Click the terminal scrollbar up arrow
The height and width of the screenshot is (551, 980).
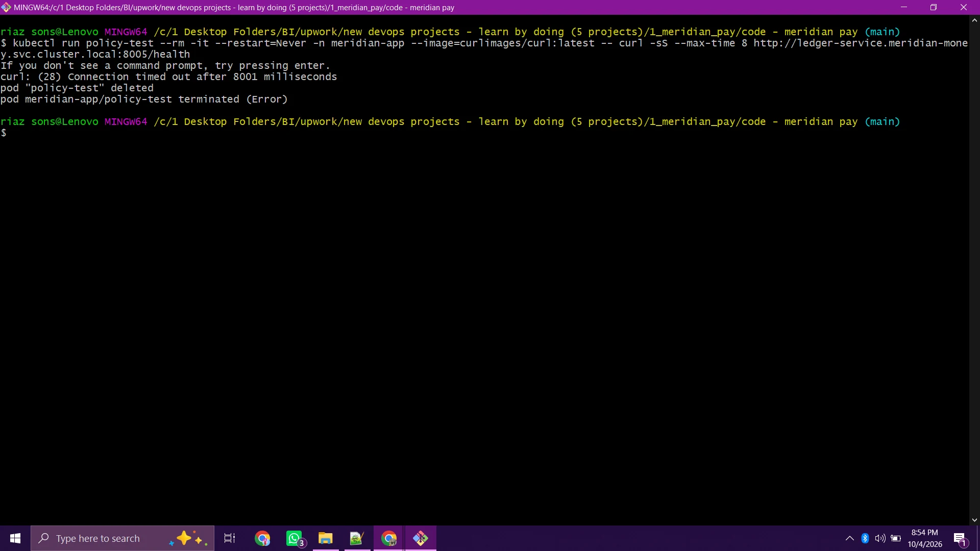pos(974,20)
